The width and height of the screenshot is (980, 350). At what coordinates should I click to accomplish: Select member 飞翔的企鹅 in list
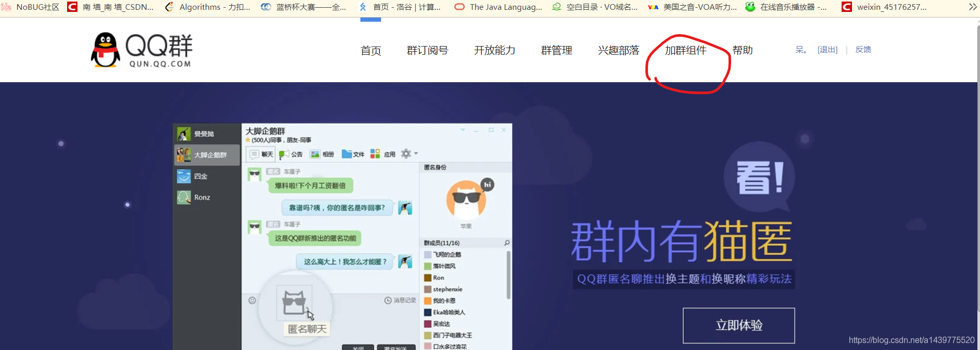(x=442, y=254)
